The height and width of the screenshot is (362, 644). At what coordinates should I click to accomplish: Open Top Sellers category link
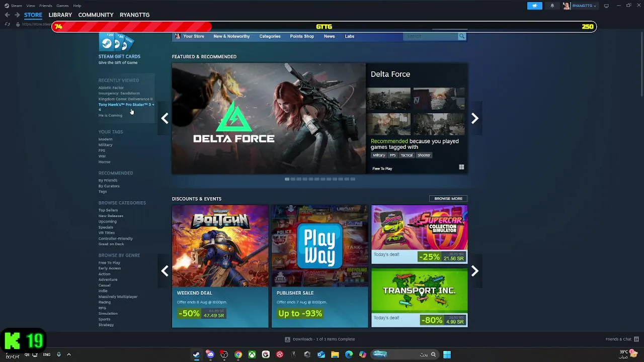[108, 210]
